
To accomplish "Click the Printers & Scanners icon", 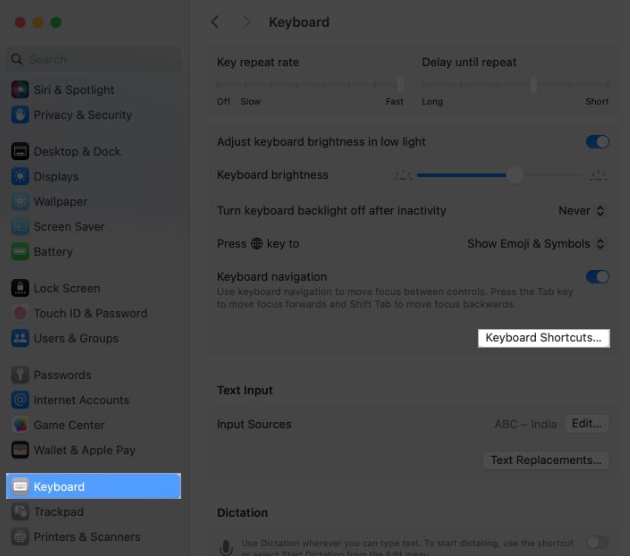I will 19,537.
